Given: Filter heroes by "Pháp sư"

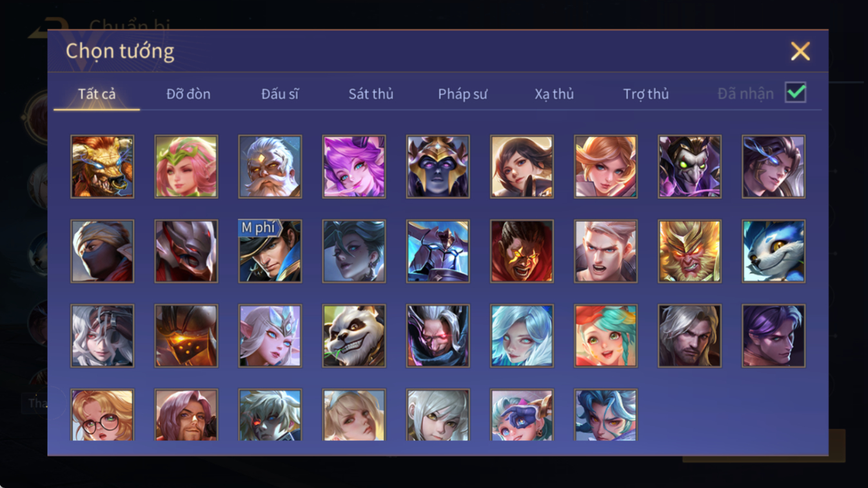Looking at the screenshot, I should (462, 94).
